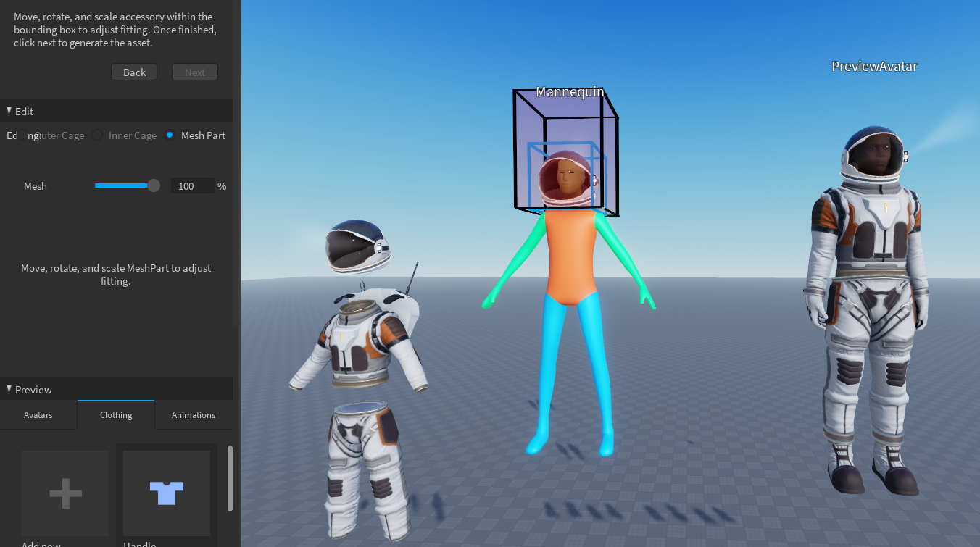Click the Back button
Viewport: 980px width, 547px height.
click(134, 72)
